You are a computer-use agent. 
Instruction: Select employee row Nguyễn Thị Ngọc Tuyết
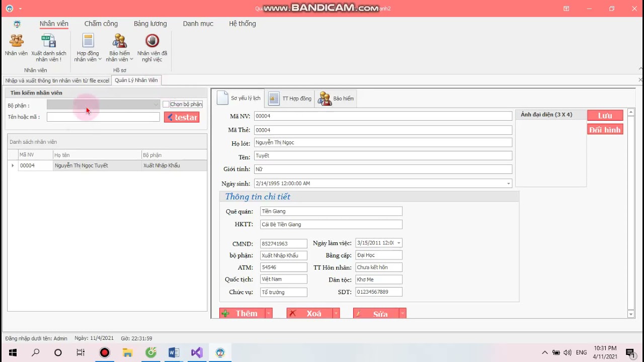(x=107, y=165)
